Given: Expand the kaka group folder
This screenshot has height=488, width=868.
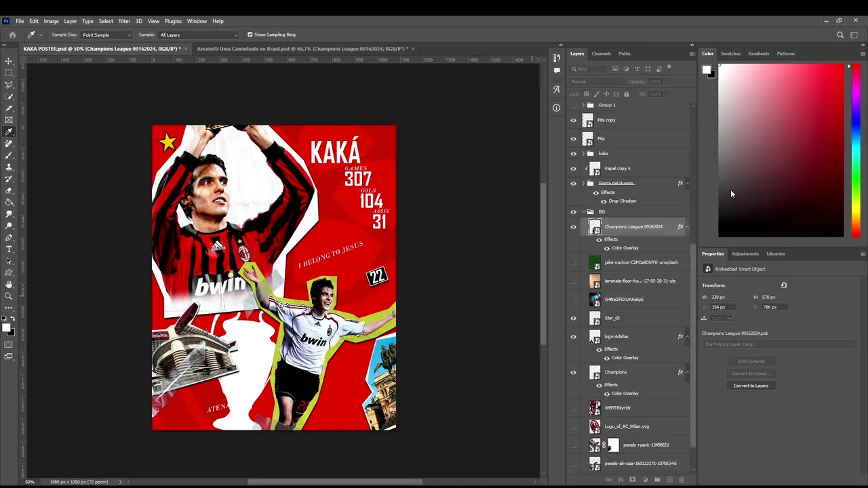Looking at the screenshot, I should coord(583,154).
